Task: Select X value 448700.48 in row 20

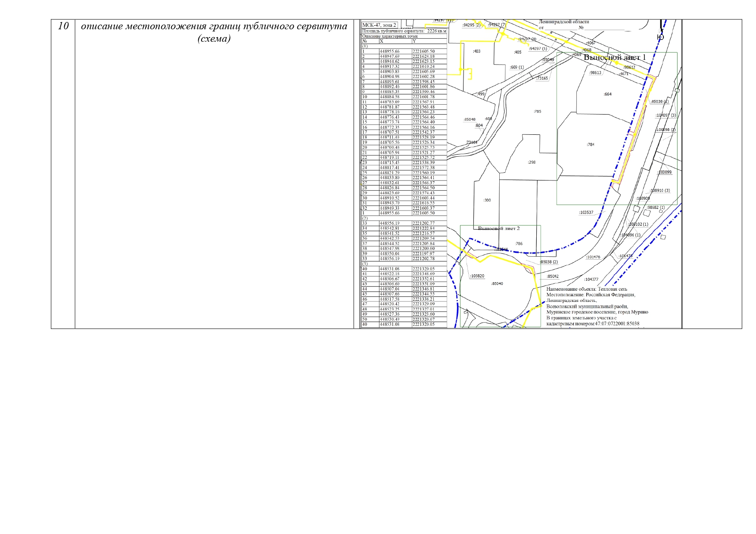Action: [x=389, y=147]
